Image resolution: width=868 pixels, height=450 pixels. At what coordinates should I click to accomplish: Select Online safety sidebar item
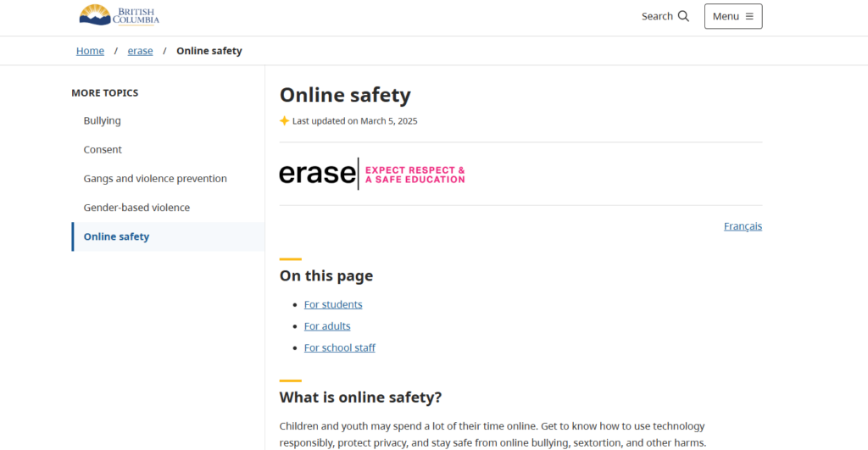169,236
